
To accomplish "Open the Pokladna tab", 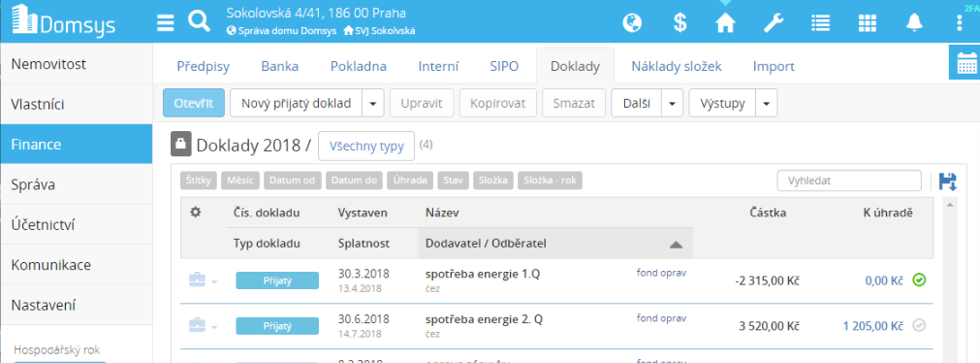I will [358, 66].
